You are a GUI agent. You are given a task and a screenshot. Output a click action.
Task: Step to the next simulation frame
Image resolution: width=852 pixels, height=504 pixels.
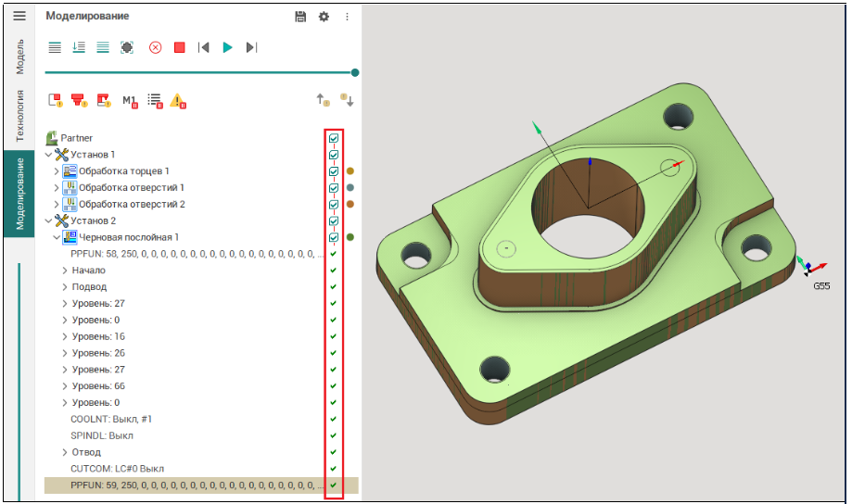(x=251, y=47)
